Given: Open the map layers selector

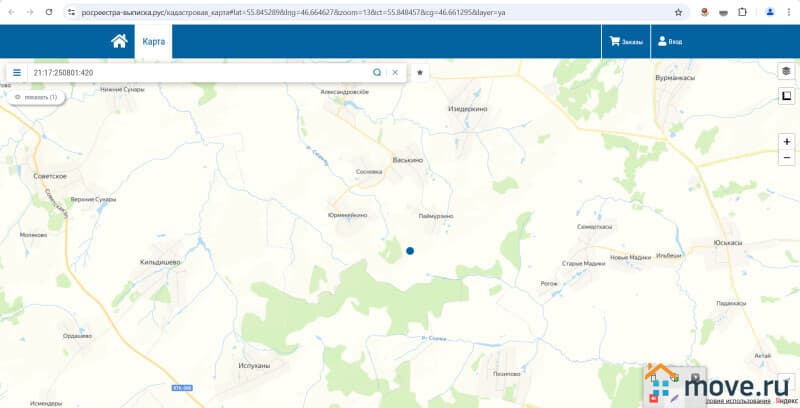Looking at the screenshot, I should pyautogui.click(x=786, y=71).
